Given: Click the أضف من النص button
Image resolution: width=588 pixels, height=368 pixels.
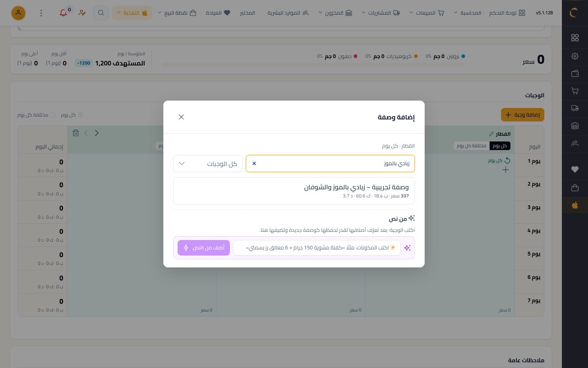Looking at the screenshot, I should coord(204,248).
